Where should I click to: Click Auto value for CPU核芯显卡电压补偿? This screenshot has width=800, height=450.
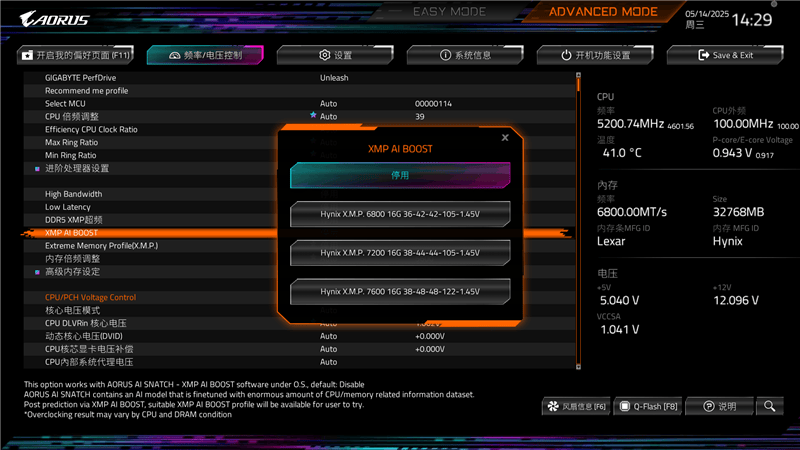328,349
